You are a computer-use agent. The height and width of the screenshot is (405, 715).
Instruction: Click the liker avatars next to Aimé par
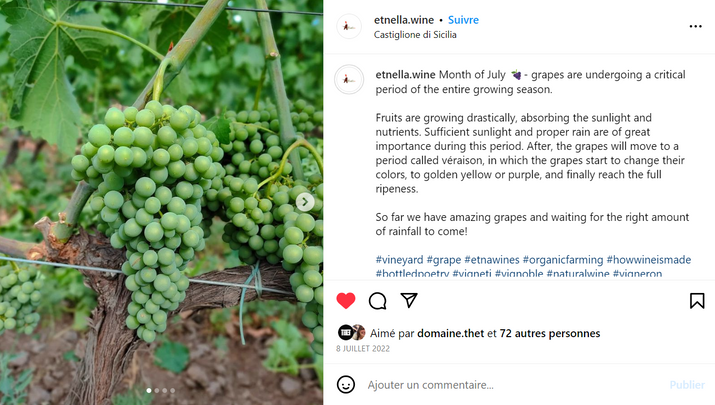coord(351,333)
